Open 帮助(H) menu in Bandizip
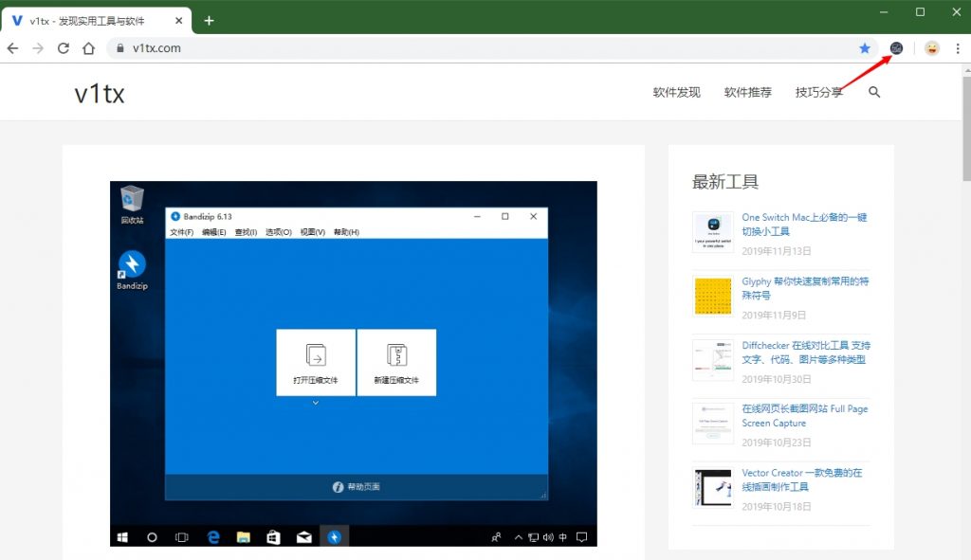This screenshot has height=560, width=971. point(346,232)
